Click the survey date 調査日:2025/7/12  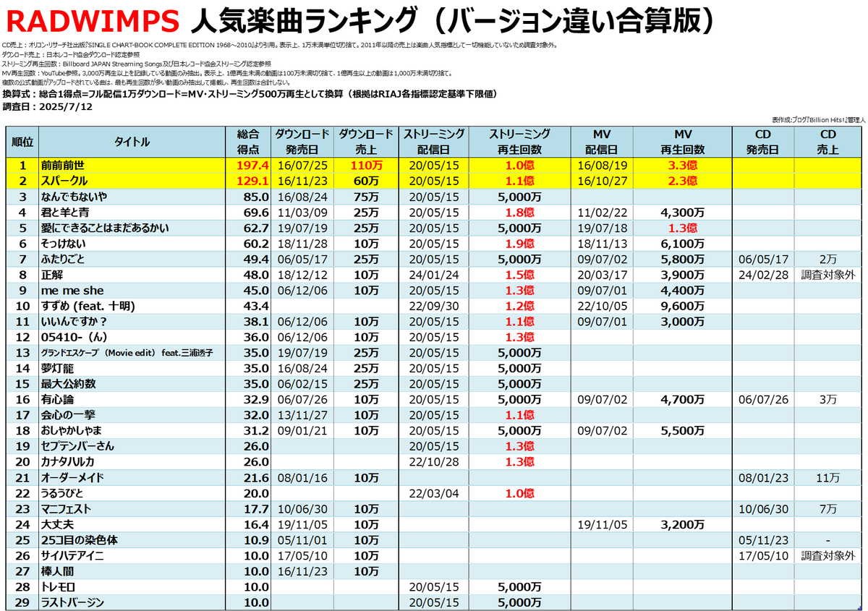[47, 106]
